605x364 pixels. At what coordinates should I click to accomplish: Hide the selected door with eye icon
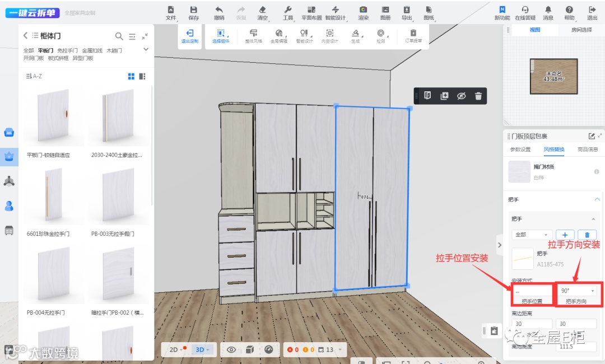pyautogui.click(x=462, y=96)
